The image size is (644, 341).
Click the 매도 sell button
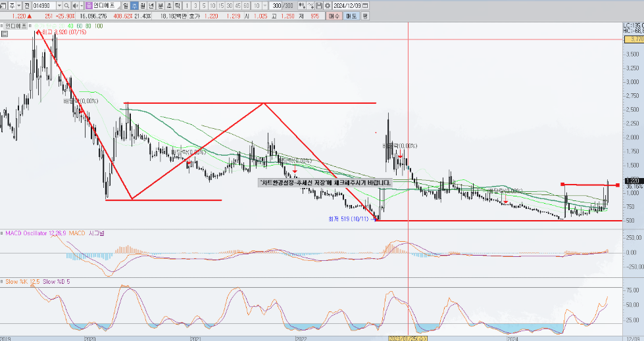tap(351, 16)
